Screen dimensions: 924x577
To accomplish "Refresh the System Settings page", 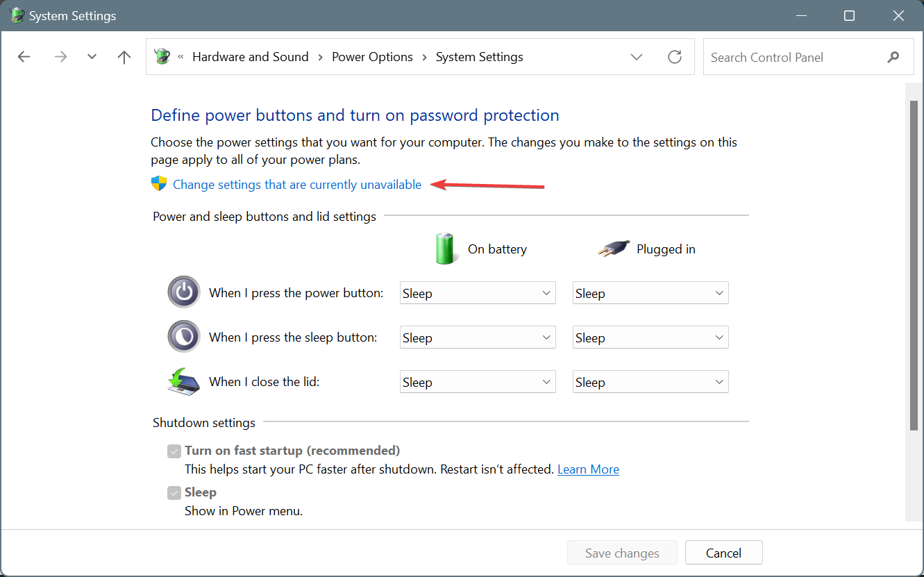I will [x=675, y=57].
